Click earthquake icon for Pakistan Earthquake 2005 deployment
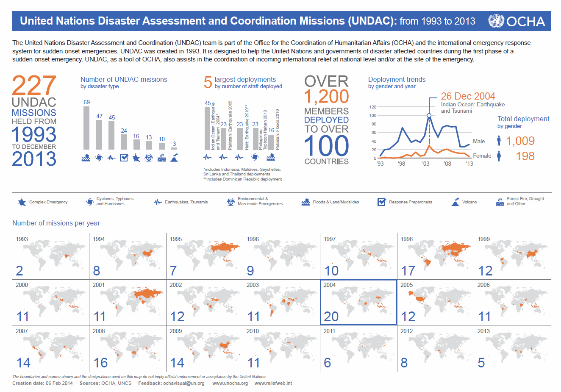Screen dimensions: 561x392 (223, 157)
